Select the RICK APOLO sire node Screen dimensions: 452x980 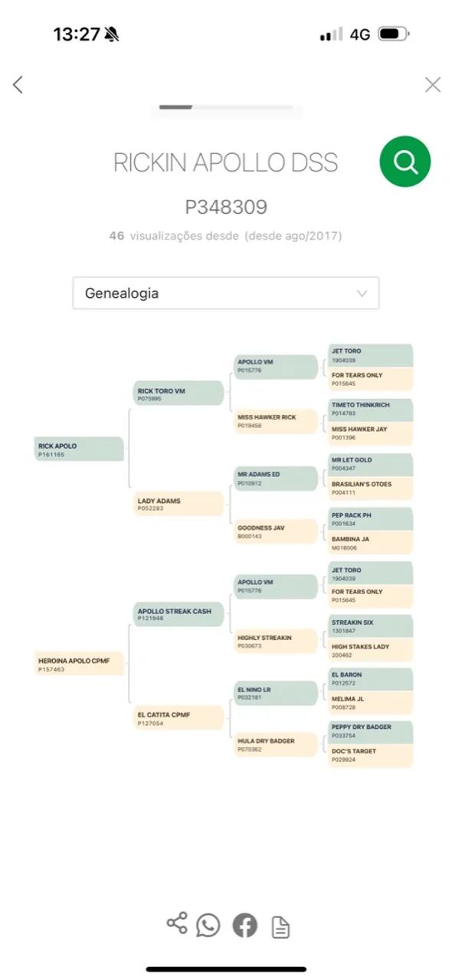tap(80, 449)
